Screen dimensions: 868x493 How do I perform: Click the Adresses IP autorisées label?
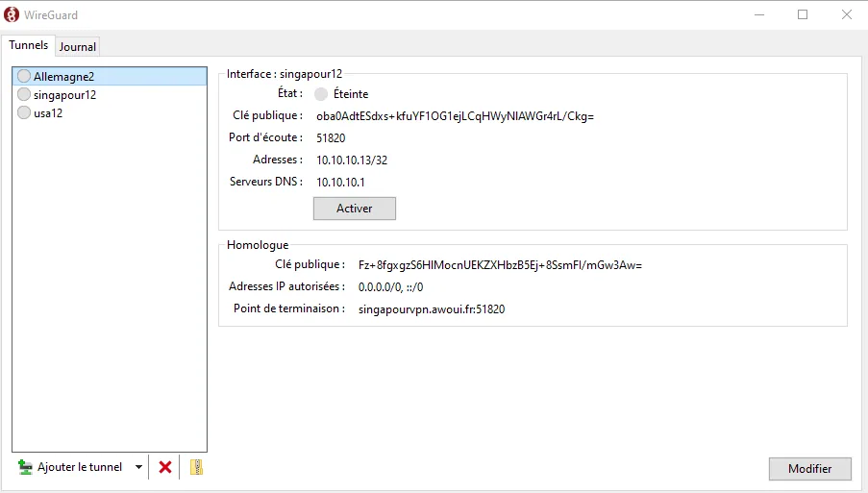click(x=286, y=286)
